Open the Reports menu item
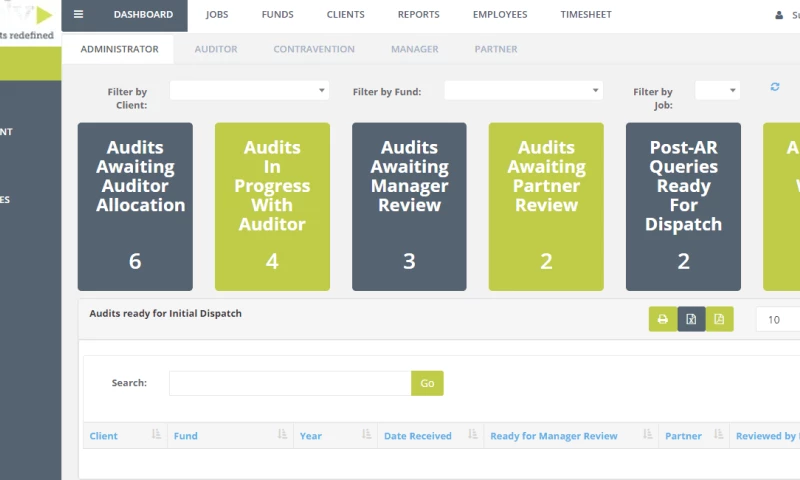The image size is (800, 480). [418, 15]
